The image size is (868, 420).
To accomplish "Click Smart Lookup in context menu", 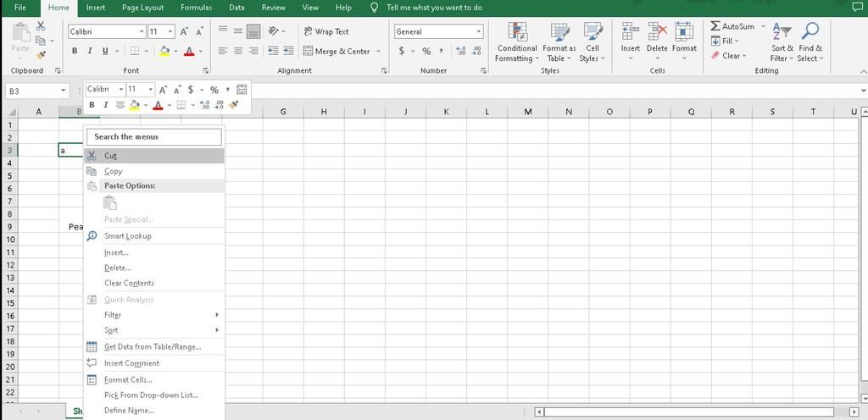I will [154, 236].
